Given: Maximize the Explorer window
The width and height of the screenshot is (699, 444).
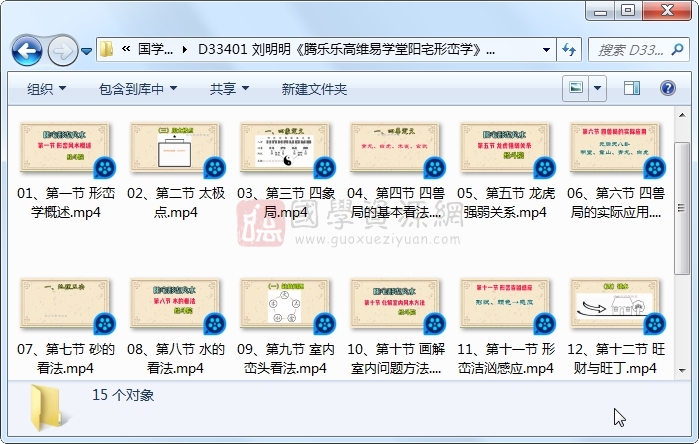Looking at the screenshot, I should tap(629, 11).
